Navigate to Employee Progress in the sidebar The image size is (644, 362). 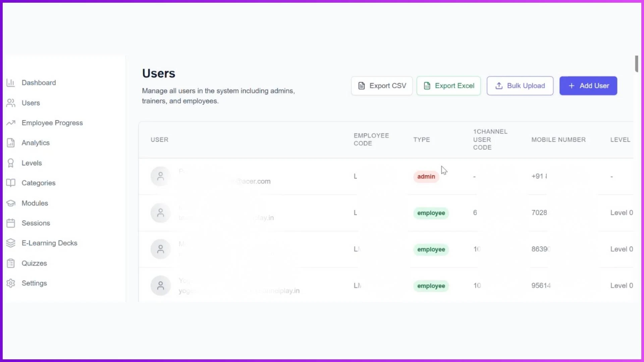tap(52, 123)
